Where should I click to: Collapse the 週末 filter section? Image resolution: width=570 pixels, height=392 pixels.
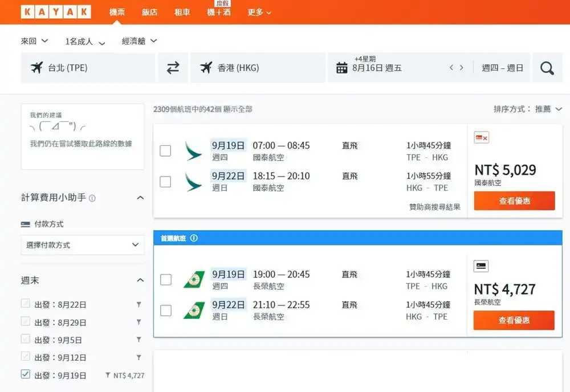click(140, 280)
